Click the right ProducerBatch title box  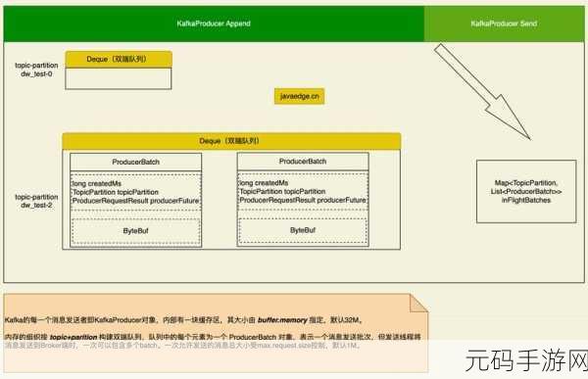click(303, 162)
